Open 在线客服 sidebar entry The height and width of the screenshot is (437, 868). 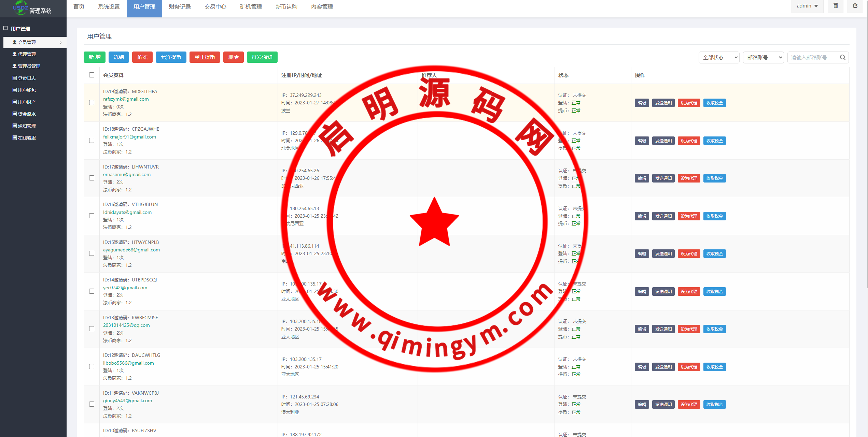tap(27, 138)
